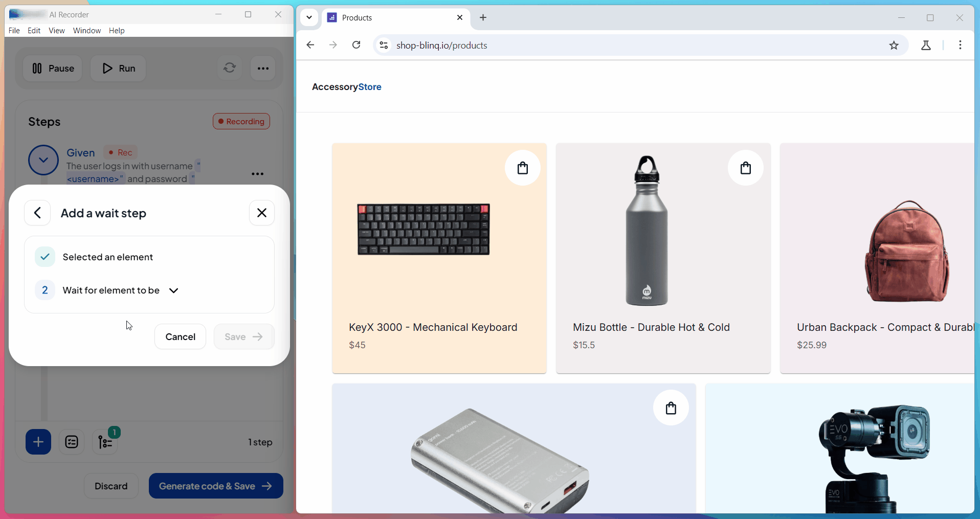Click the back arrow in wait step dialog
This screenshot has width=980, height=519.
pyautogui.click(x=37, y=213)
